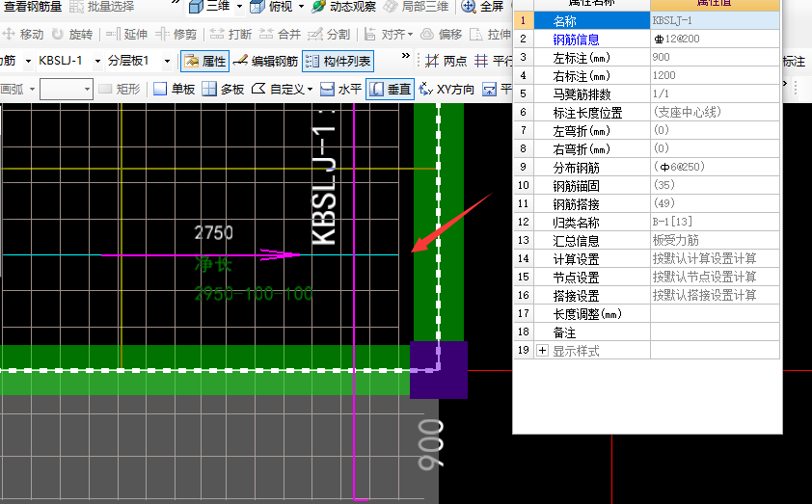Expand toolbar overflow chevron beside 构件列表

coord(405,56)
